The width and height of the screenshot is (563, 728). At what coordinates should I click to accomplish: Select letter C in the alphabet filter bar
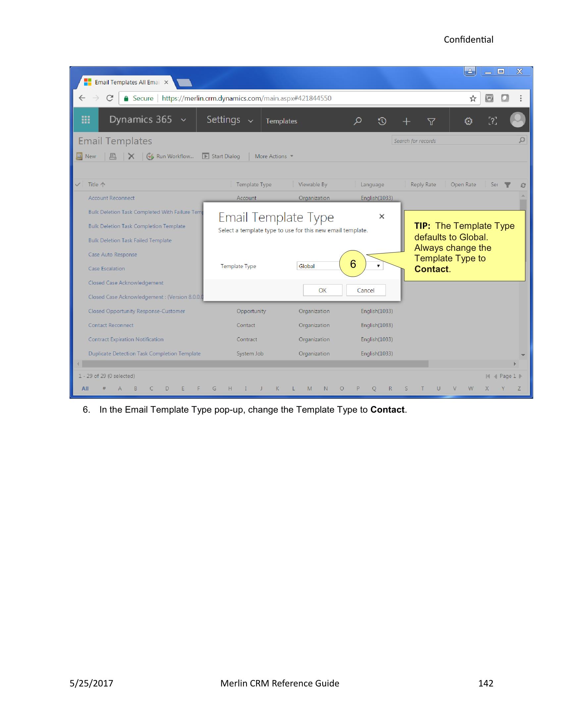point(151,388)
